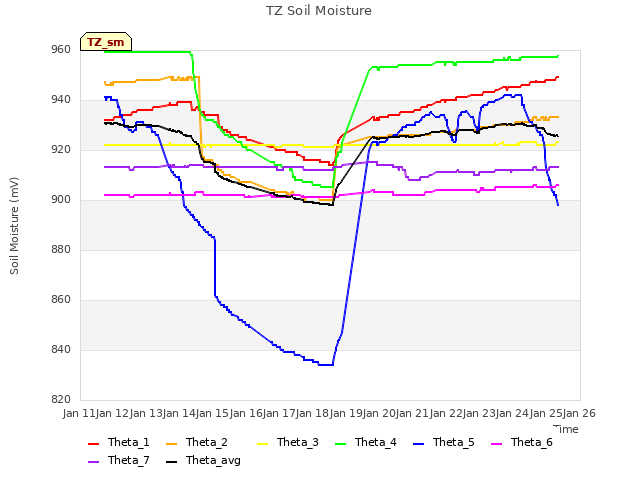Click the 900 y-axis tick label
Image resolution: width=640 pixels, height=480 pixels.
tap(61, 200)
